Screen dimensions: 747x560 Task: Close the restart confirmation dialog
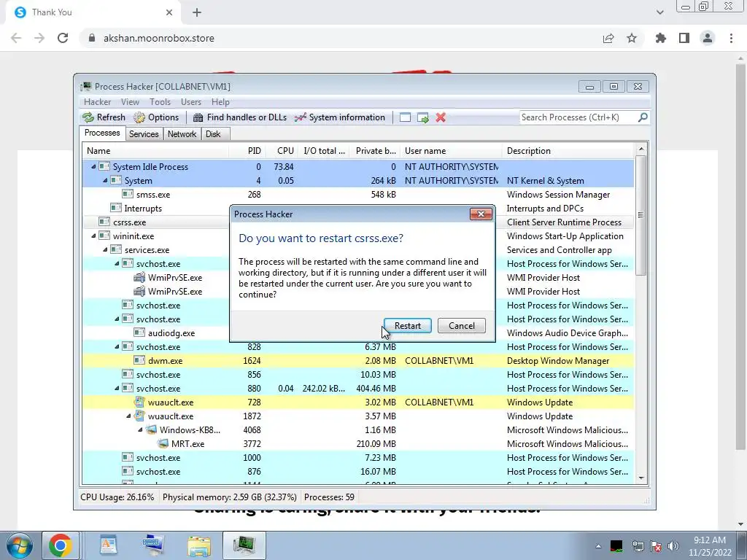pyautogui.click(x=481, y=214)
